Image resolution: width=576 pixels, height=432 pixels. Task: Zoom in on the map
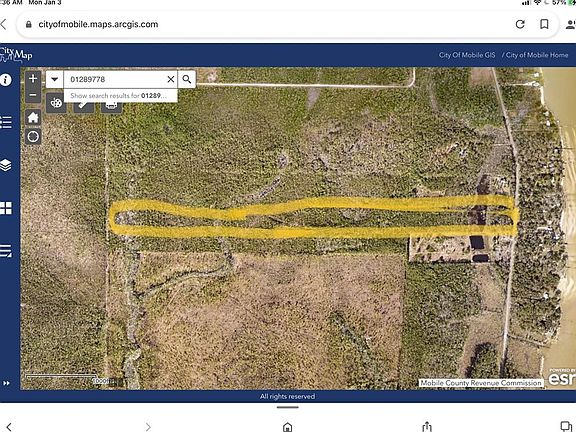[33, 79]
